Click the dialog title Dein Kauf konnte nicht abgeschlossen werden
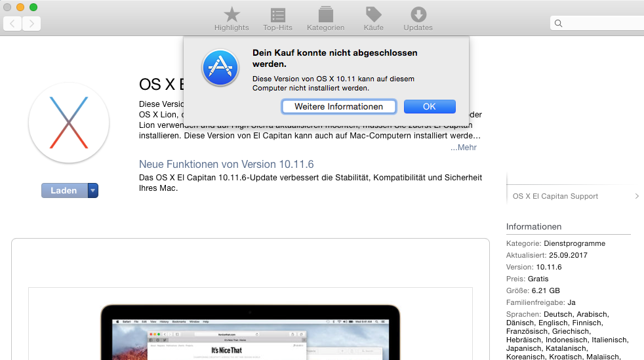 [334, 58]
